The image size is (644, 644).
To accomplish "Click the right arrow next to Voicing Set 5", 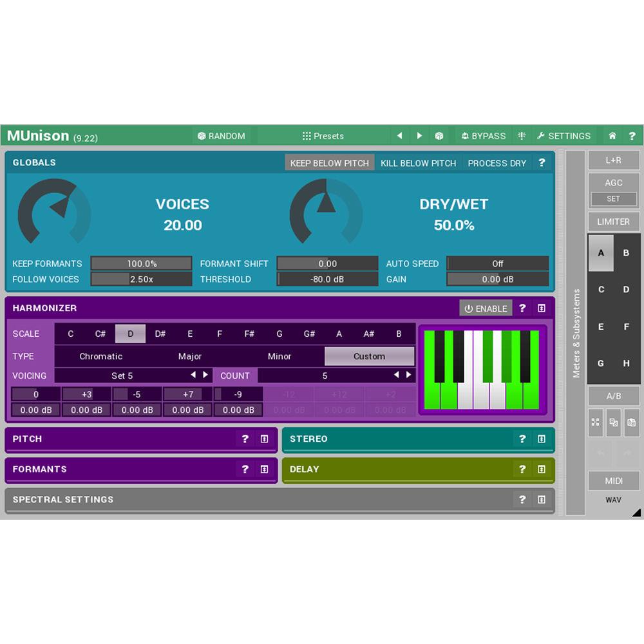I will coord(205,375).
